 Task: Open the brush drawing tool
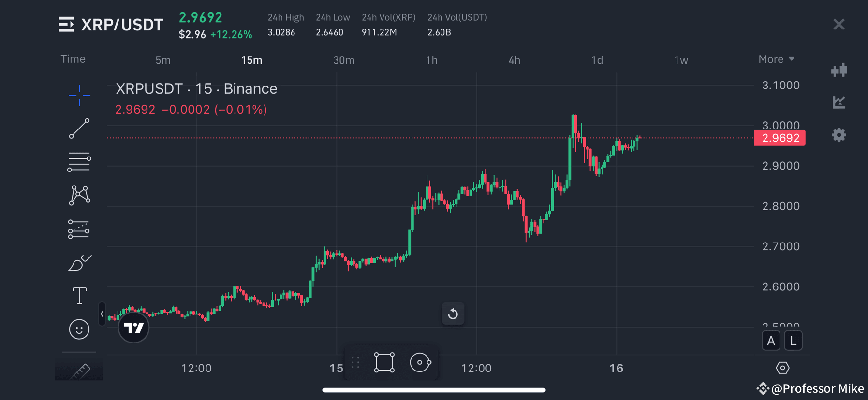click(79, 262)
